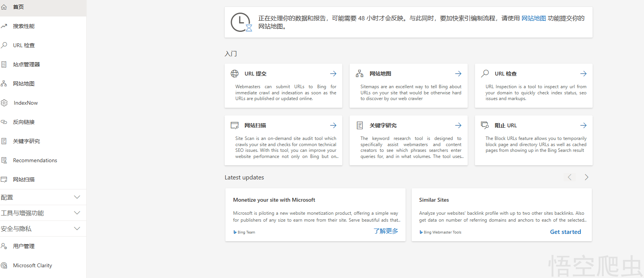644x278 pixels.
Task: Expand the 配置 section chevron
Action: click(x=77, y=197)
